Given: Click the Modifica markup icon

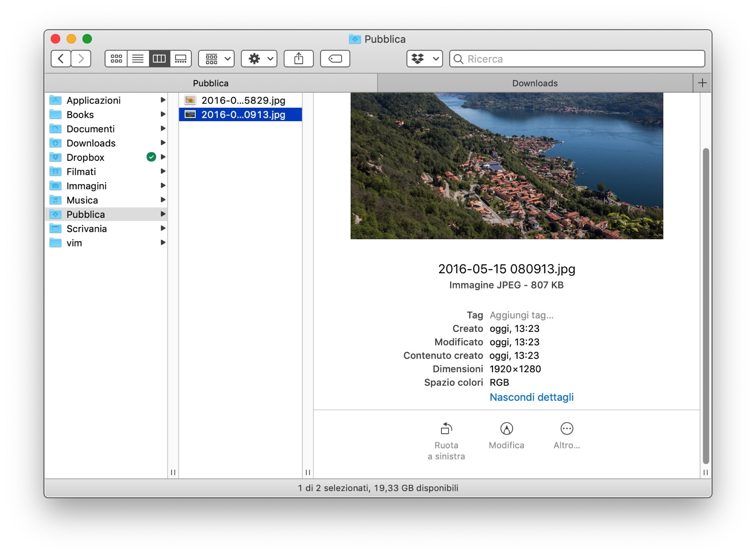Looking at the screenshot, I should coord(506,428).
